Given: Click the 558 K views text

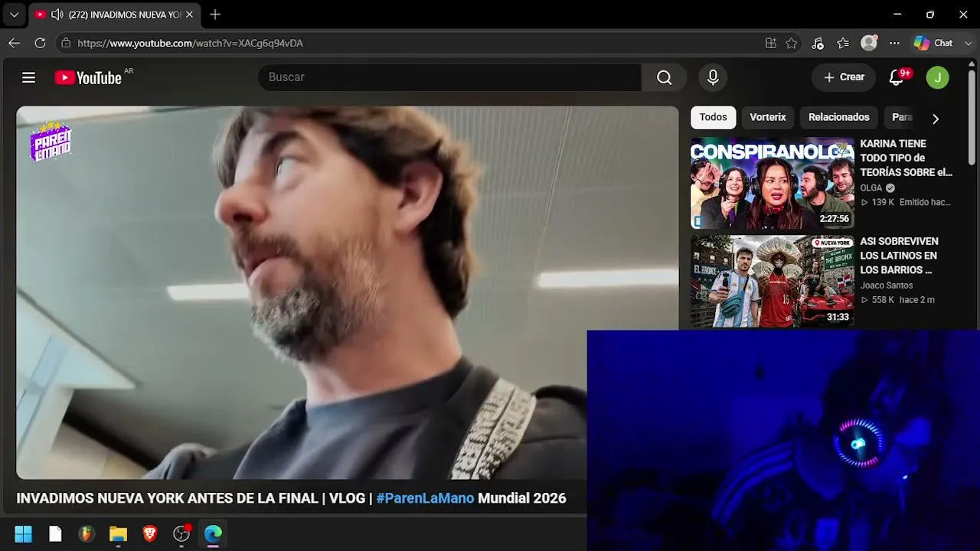Looking at the screenshot, I should click(x=883, y=300).
